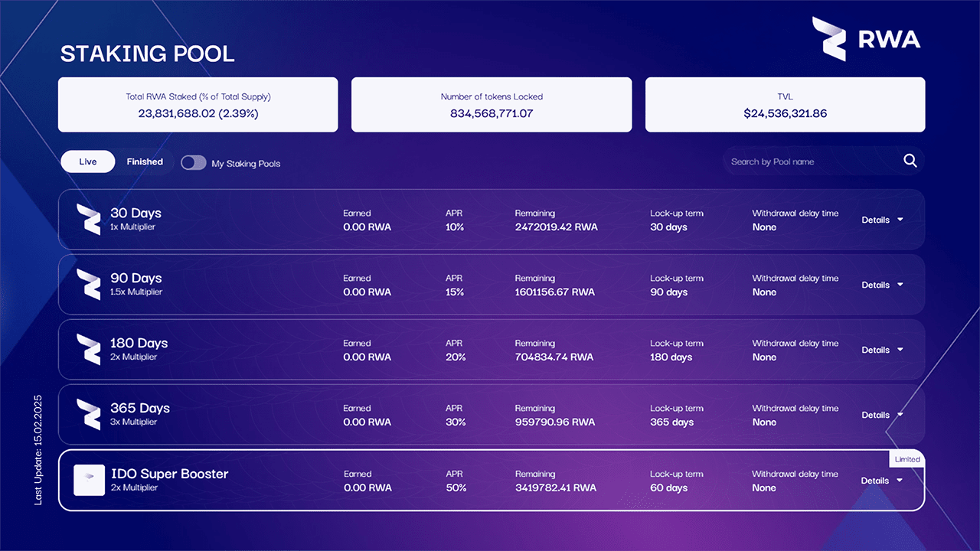Expand Details for the 180 Days pool

[883, 350]
